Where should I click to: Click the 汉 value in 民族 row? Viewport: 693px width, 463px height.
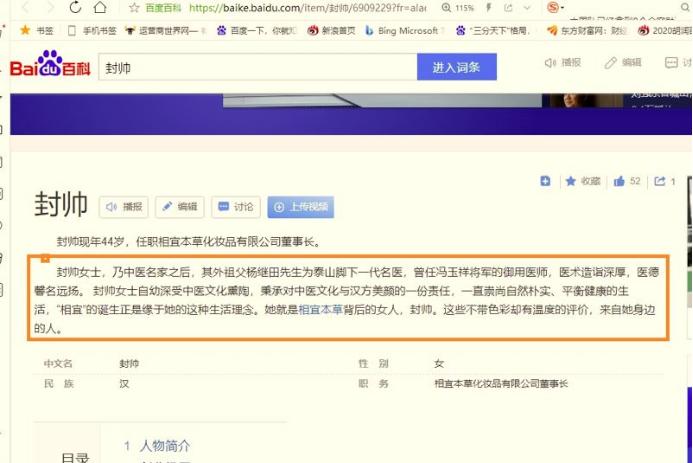[124, 383]
